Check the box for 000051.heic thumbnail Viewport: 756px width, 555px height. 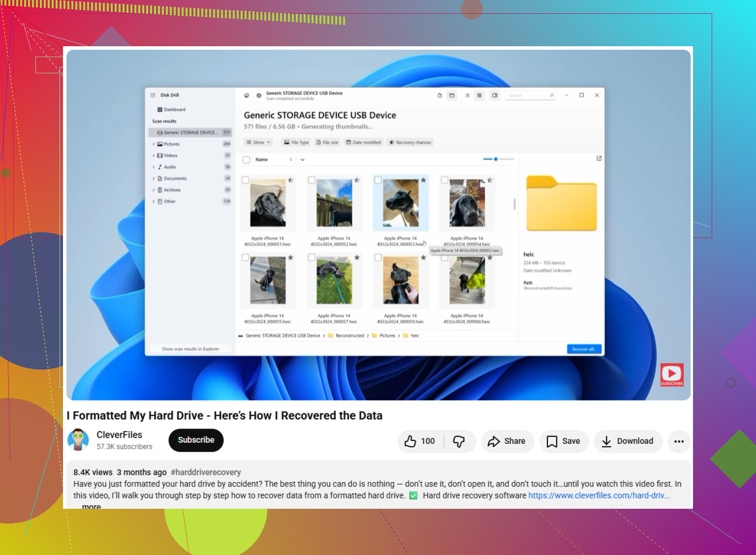point(246,180)
